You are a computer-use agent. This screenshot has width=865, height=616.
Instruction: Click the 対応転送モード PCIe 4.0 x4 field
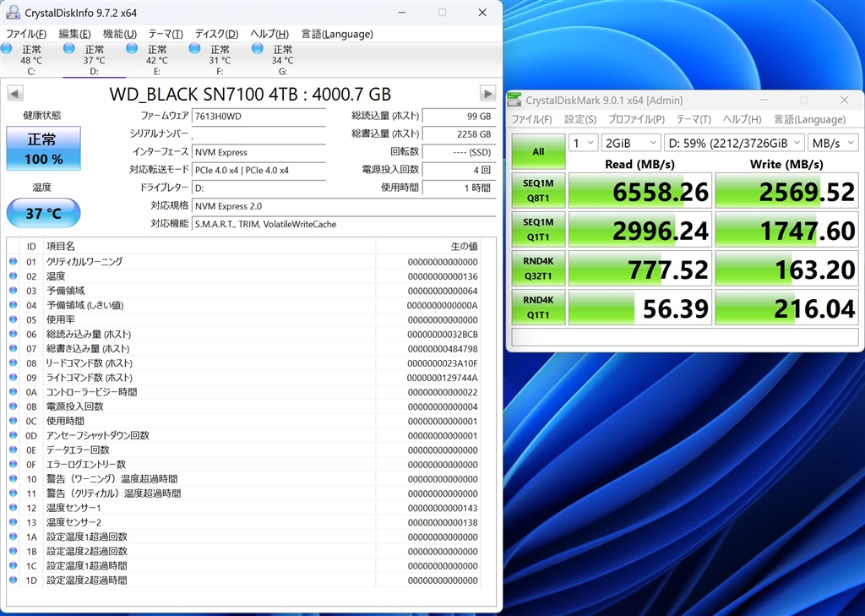click(x=258, y=170)
